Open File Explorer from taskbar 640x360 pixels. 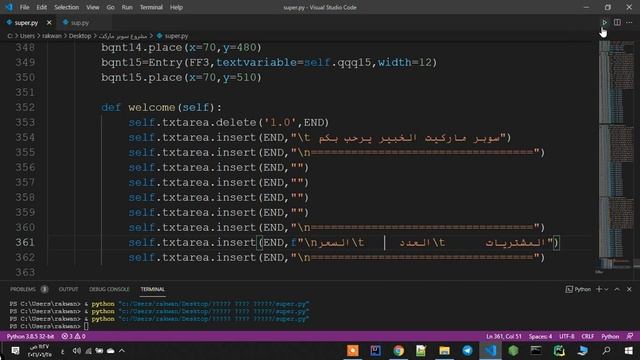click(444, 351)
